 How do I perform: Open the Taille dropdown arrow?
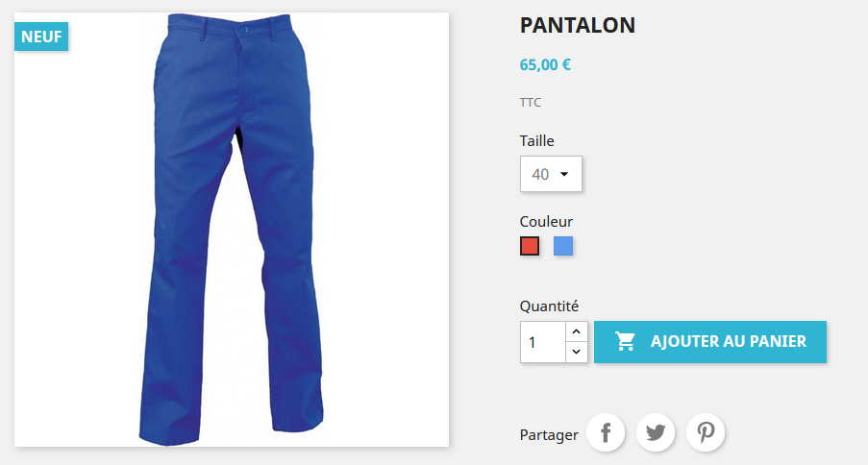click(x=564, y=174)
